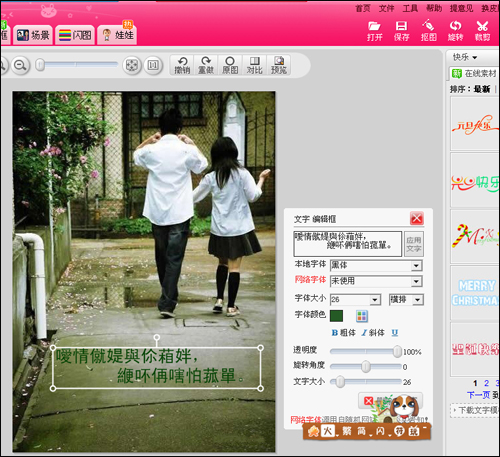
Task: Switch to the 场景 tab
Action: click(x=33, y=35)
